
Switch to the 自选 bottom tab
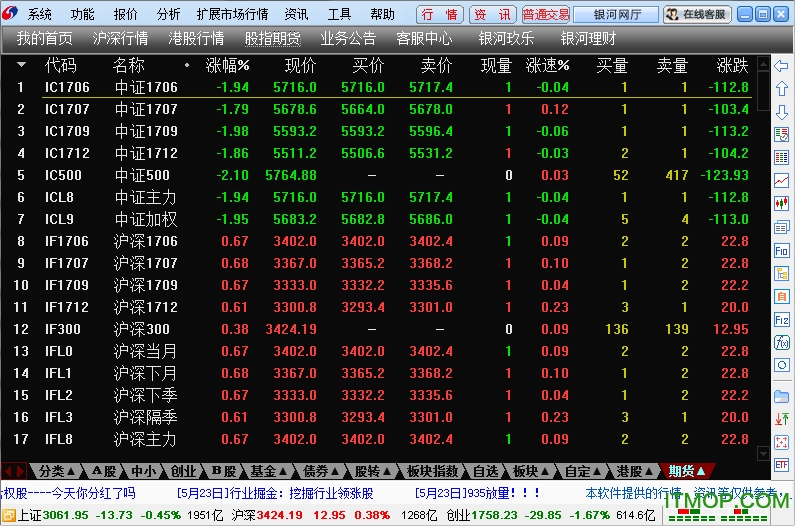coord(486,471)
